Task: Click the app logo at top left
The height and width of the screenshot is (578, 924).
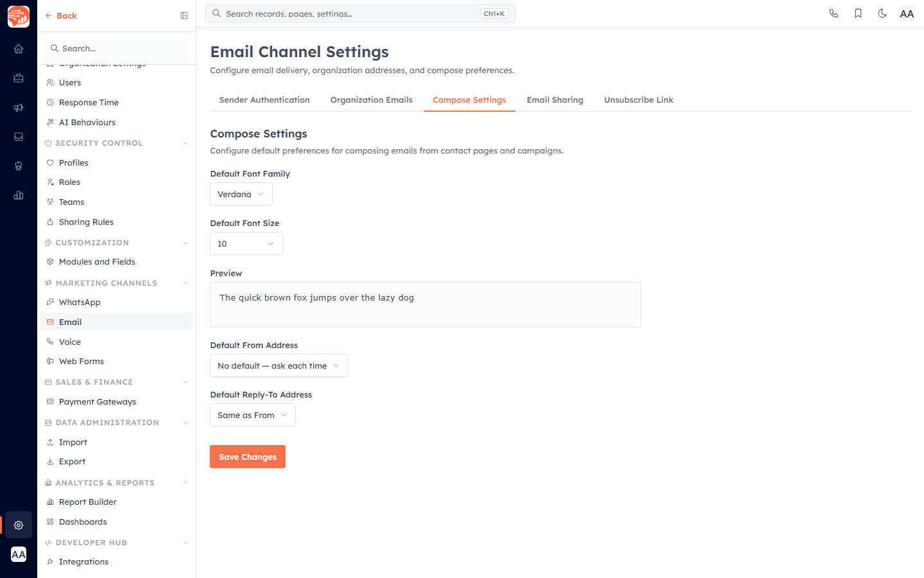Action: [x=19, y=17]
